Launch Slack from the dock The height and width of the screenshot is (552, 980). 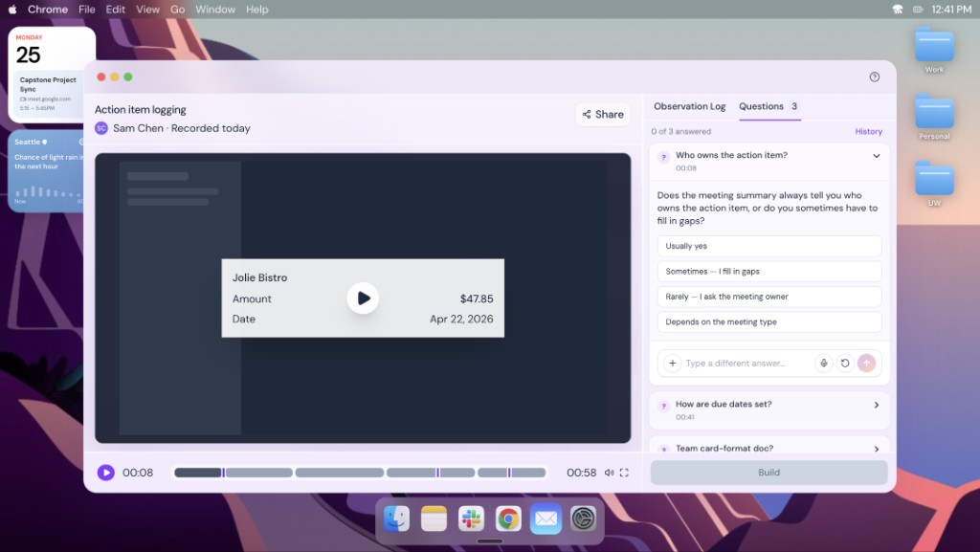[471, 519]
